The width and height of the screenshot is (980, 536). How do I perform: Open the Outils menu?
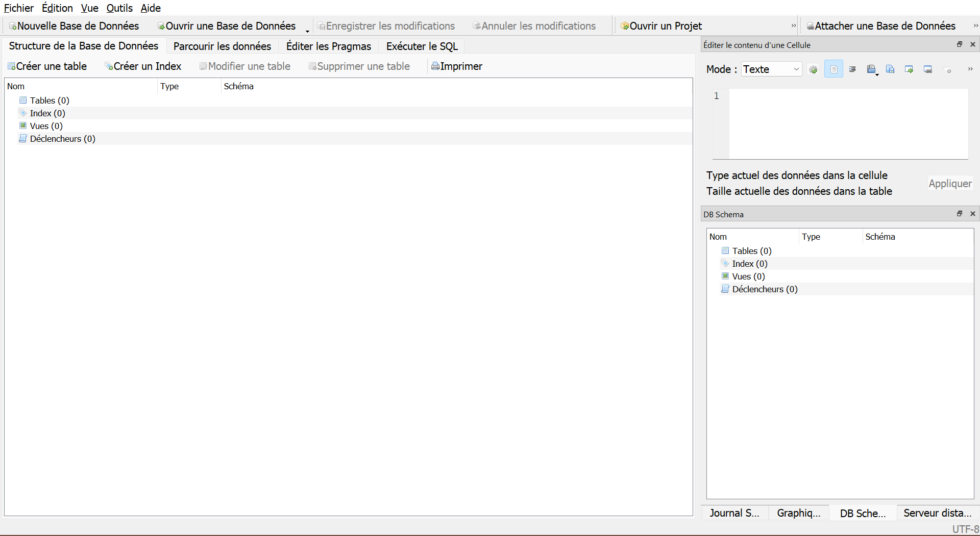pyautogui.click(x=119, y=8)
